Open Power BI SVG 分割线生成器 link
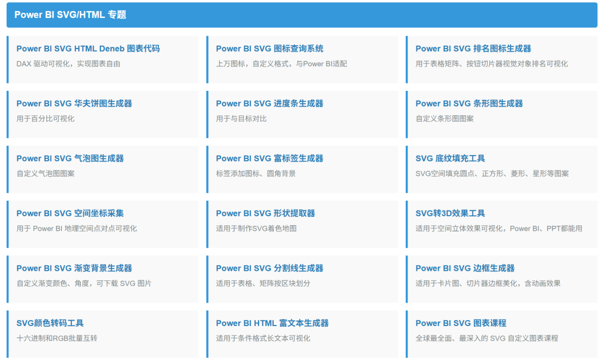Screen dimensions: 602x364 click(270, 268)
